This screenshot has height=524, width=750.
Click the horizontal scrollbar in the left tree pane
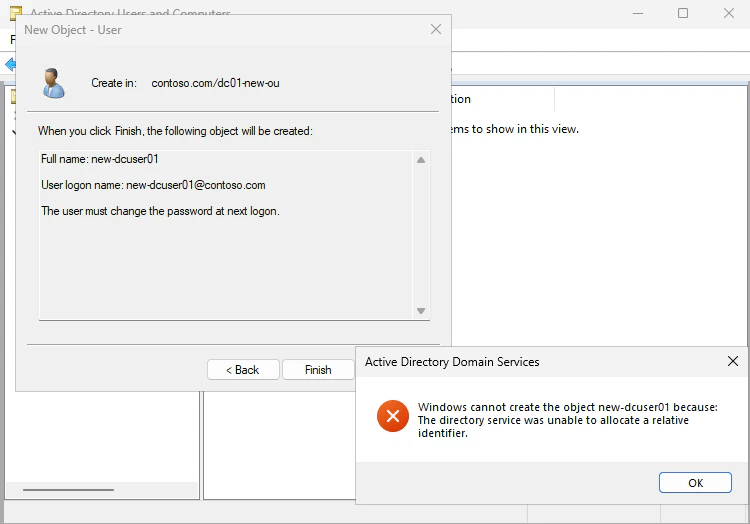68,490
